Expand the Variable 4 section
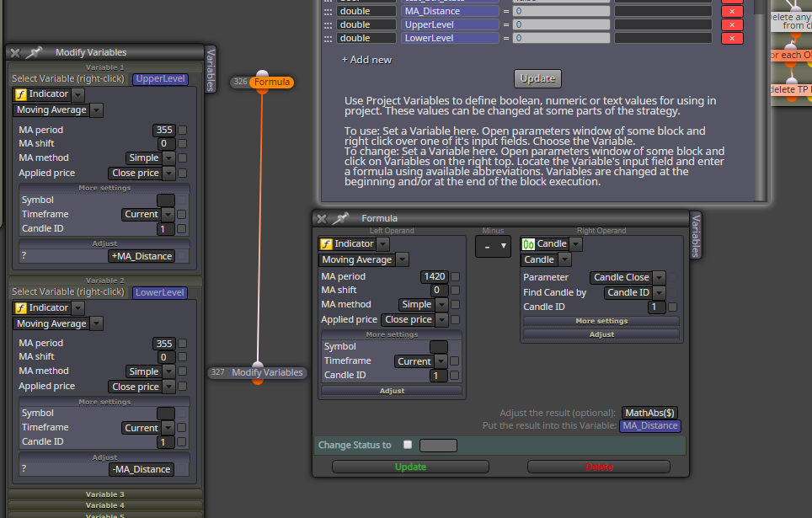This screenshot has height=518, width=812. point(105,505)
